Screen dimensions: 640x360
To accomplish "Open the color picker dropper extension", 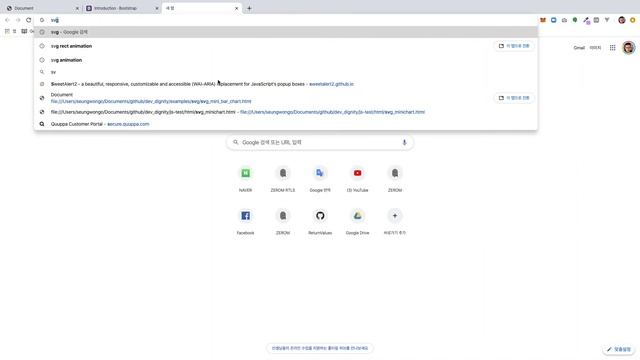I will click(586, 20).
